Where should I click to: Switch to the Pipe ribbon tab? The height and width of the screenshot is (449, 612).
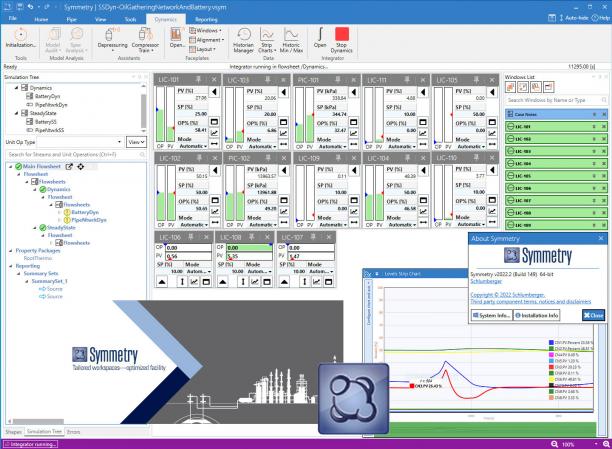pos(71,19)
